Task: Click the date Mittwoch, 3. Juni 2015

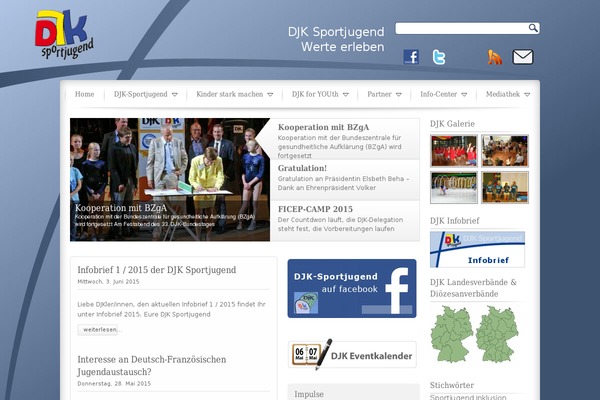Action: tap(108, 282)
